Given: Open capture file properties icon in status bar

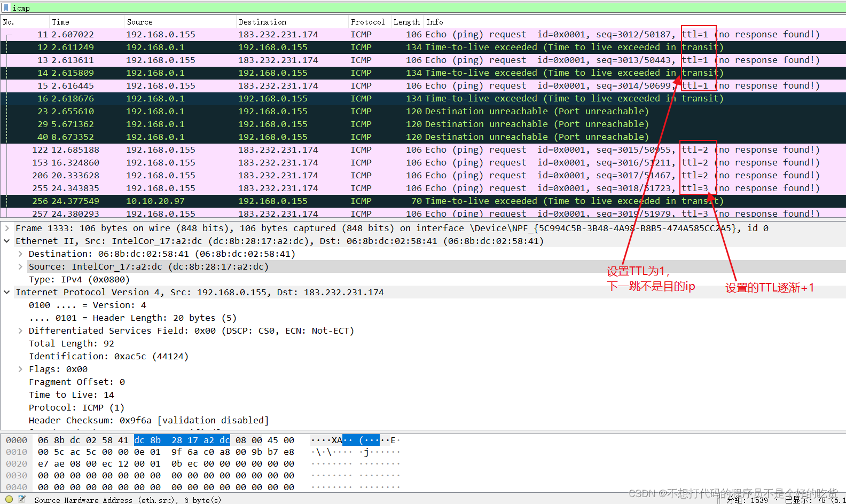Looking at the screenshot, I should [22, 499].
